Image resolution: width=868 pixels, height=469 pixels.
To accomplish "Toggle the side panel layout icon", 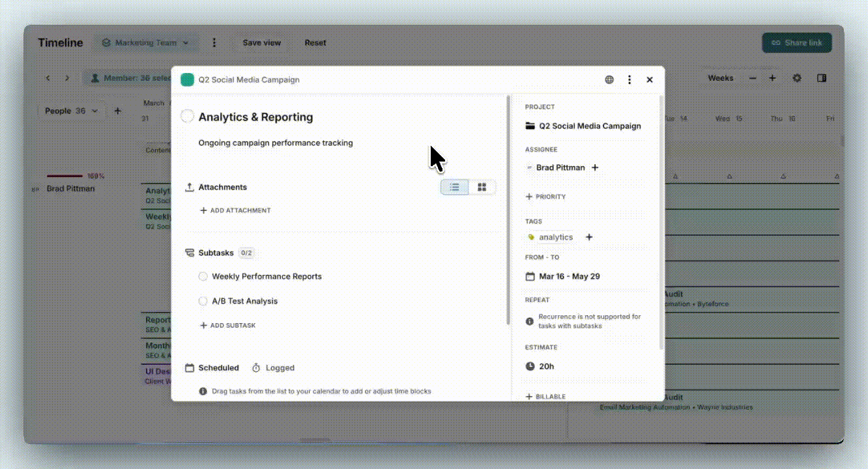I will pyautogui.click(x=822, y=78).
